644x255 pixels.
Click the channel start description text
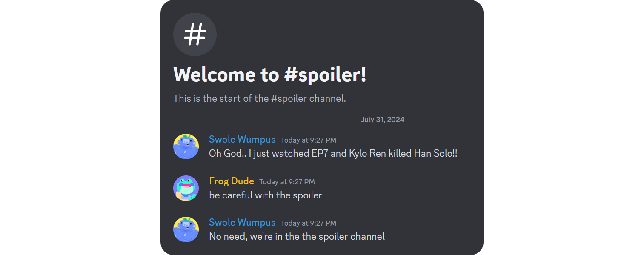260,98
